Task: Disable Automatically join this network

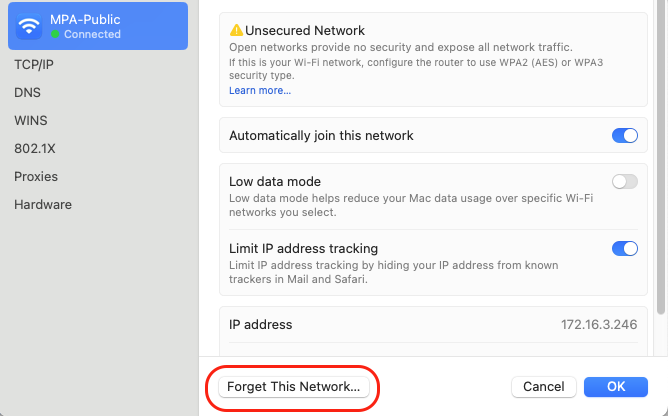Action: pyautogui.click(x=624, y=135)
